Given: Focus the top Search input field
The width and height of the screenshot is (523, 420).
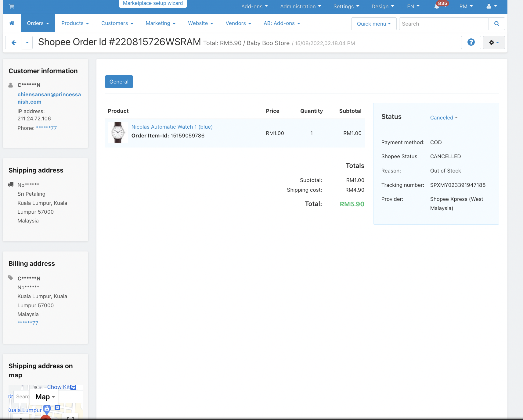Looking at the screenshot, I should pos(444,24).
